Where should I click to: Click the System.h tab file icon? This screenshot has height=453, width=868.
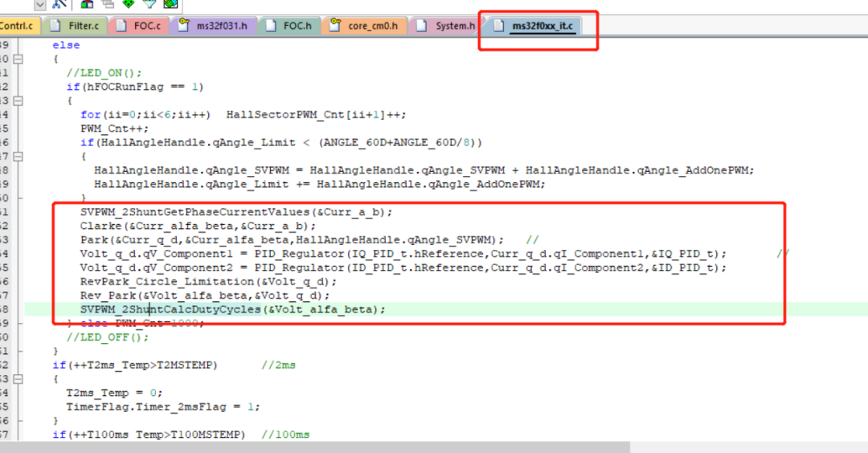[x=422, y=26]
